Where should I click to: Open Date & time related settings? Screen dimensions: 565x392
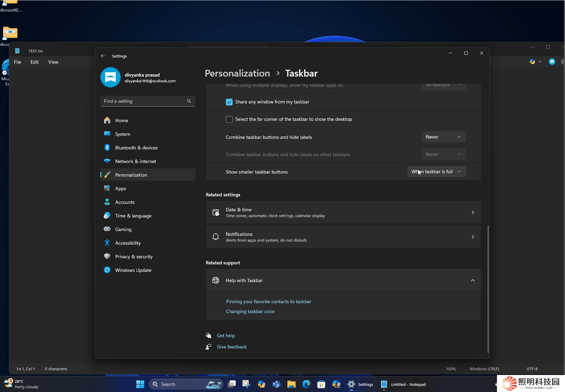[343, 212]
